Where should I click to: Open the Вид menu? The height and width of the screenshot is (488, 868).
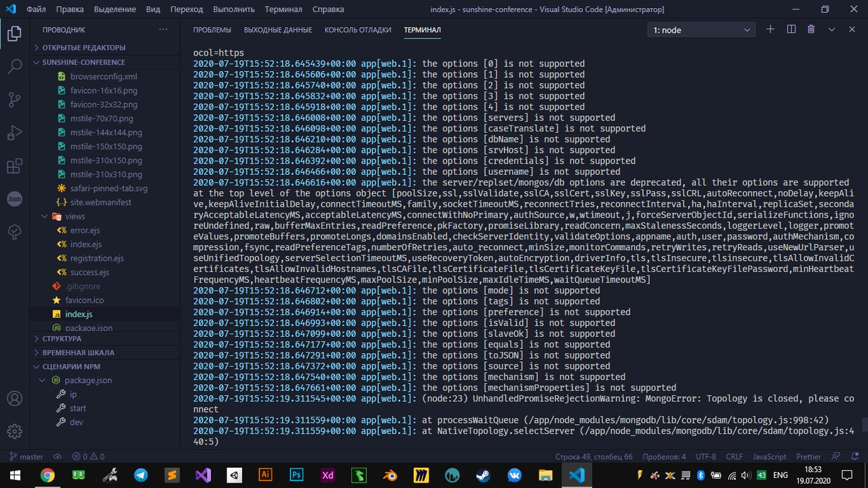[x=153, y=9]
